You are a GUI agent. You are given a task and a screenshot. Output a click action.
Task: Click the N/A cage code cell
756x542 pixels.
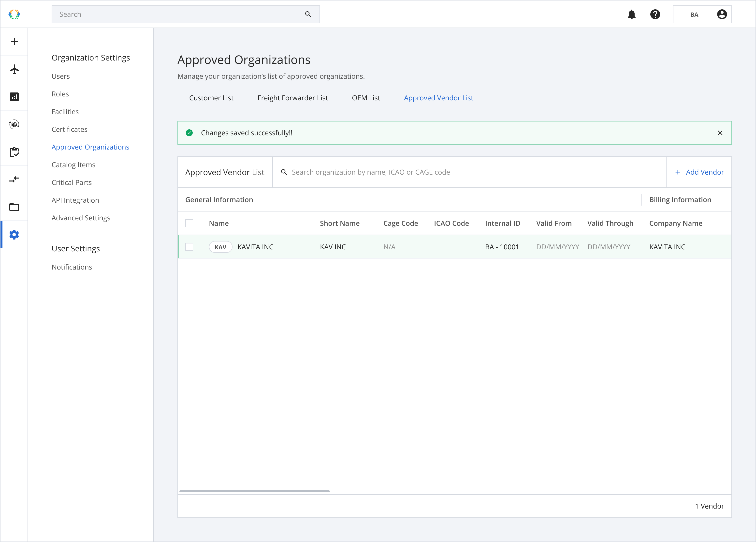point(389,247)
